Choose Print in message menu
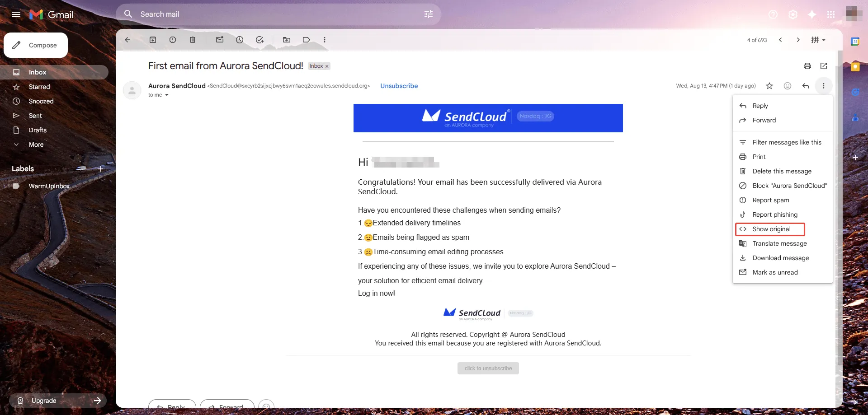 click(783, 157)
